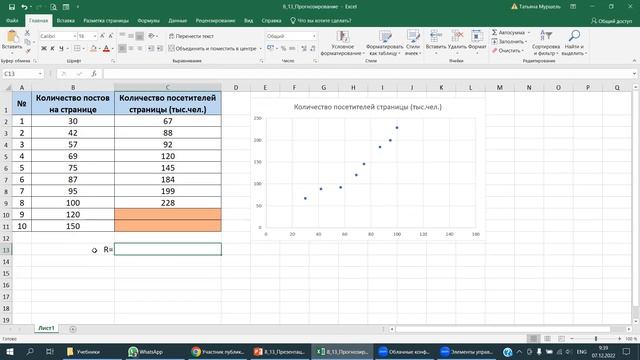Open the Number group dialog launcher
This screenshot has width=640, height=360.
pos(316,61)
